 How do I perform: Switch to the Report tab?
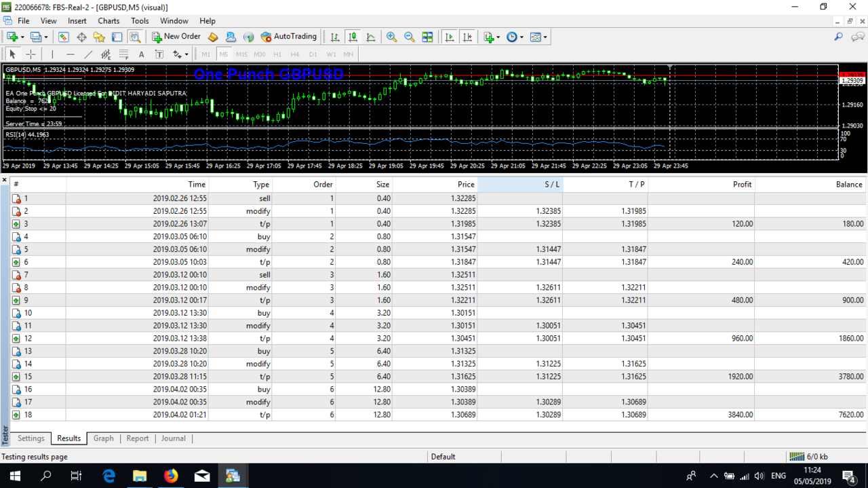coord(138,438)
